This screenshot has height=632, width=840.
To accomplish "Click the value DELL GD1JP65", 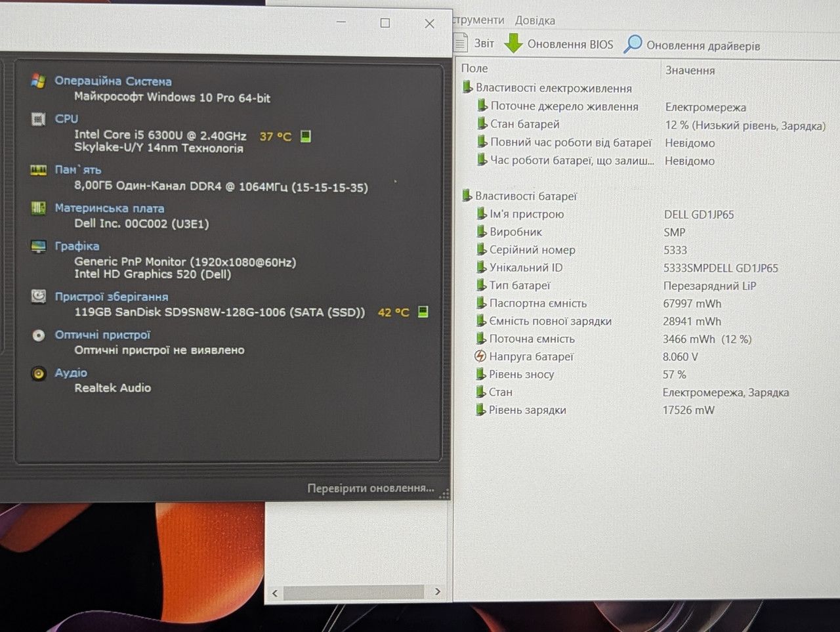I will (699, 215).
